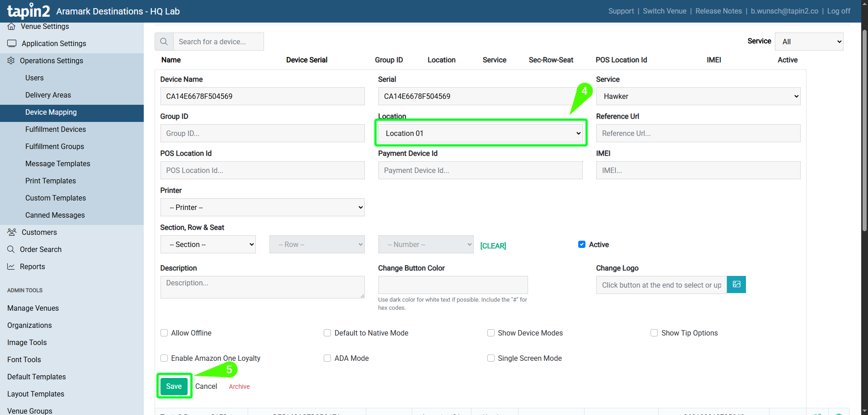Image resolution: width=868 pixels, height=415 pixels.
Task: Toggle Show Device Modes checkbox
Action: coord(491,333)
